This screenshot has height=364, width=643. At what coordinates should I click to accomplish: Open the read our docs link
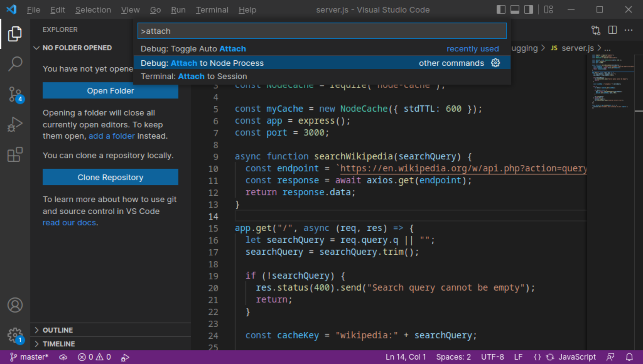(70, 222)
